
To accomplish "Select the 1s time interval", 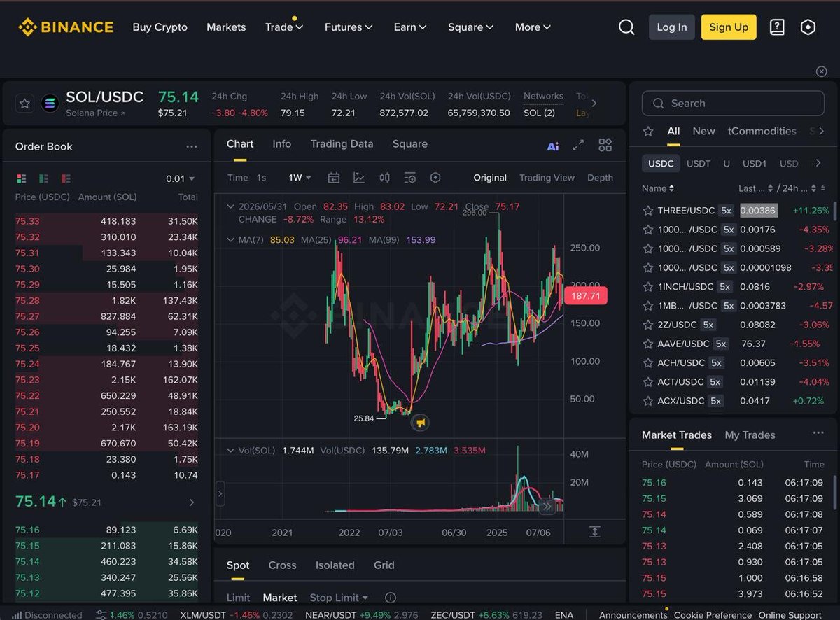I will point(261,178).
